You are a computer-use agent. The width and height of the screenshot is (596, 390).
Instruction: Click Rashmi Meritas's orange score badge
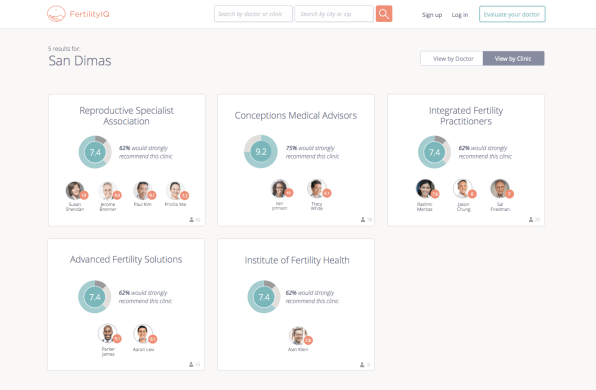[x=435, y=194]
